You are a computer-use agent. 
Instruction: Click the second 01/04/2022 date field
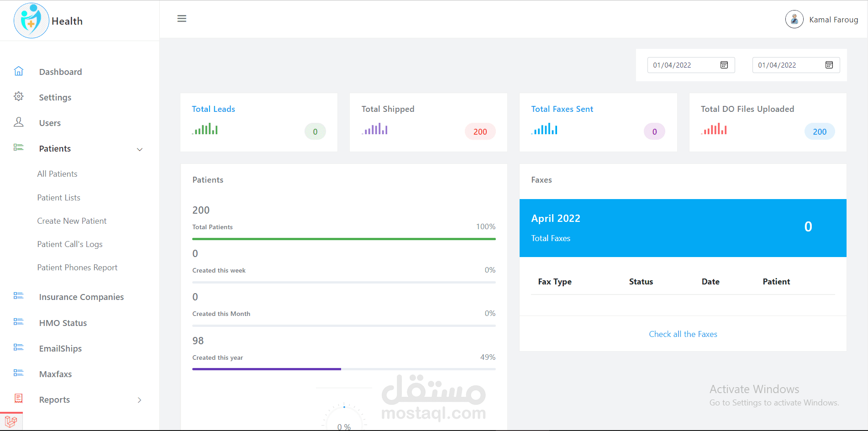[x=796, y=65]
